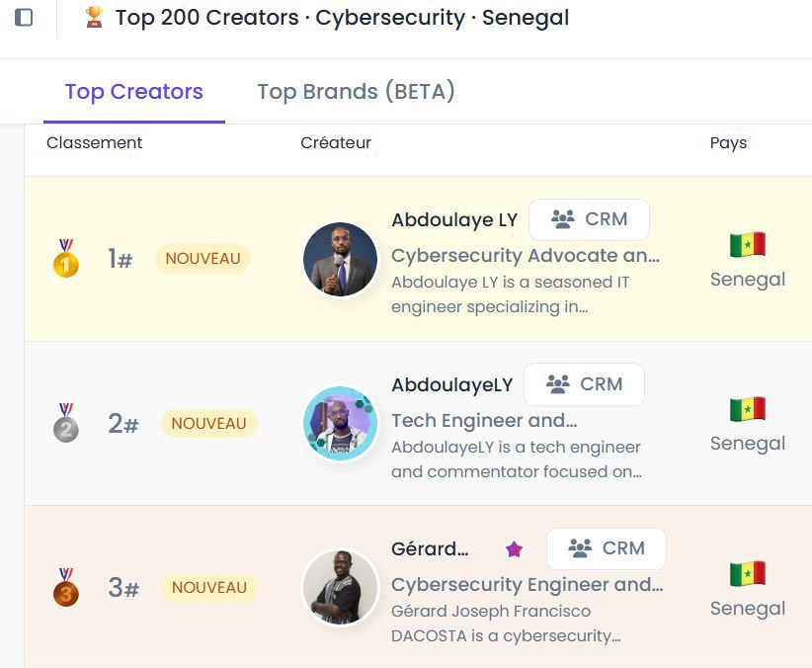Sort by the Classement column header
The height and width of the screenshot is (668, 812).
click(94, 142)
